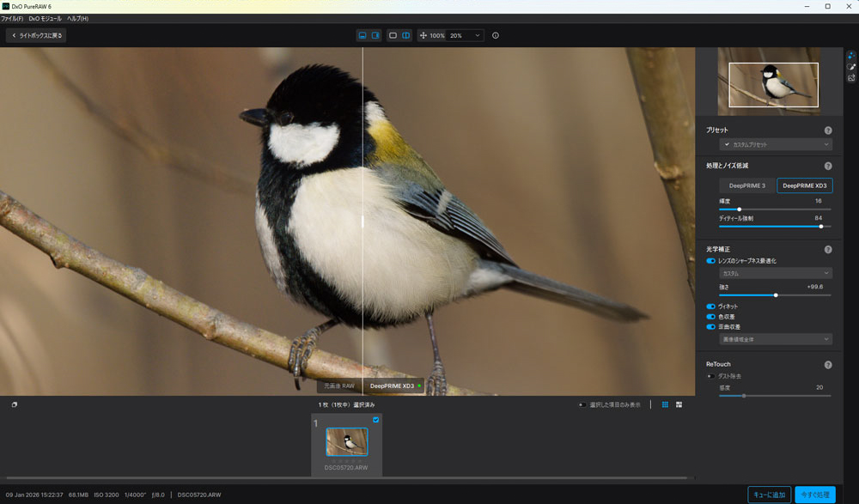The image size is (859, 504).
Task: Open the DxO モジュール menu
Action: click(46, 18)
